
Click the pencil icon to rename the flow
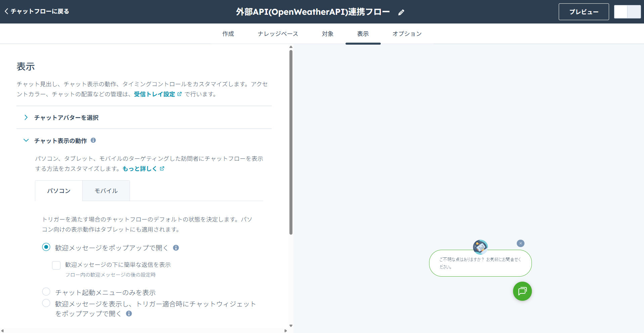401,12
